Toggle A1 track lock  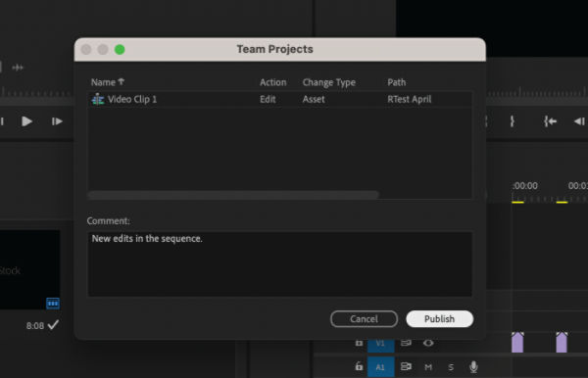359,366
